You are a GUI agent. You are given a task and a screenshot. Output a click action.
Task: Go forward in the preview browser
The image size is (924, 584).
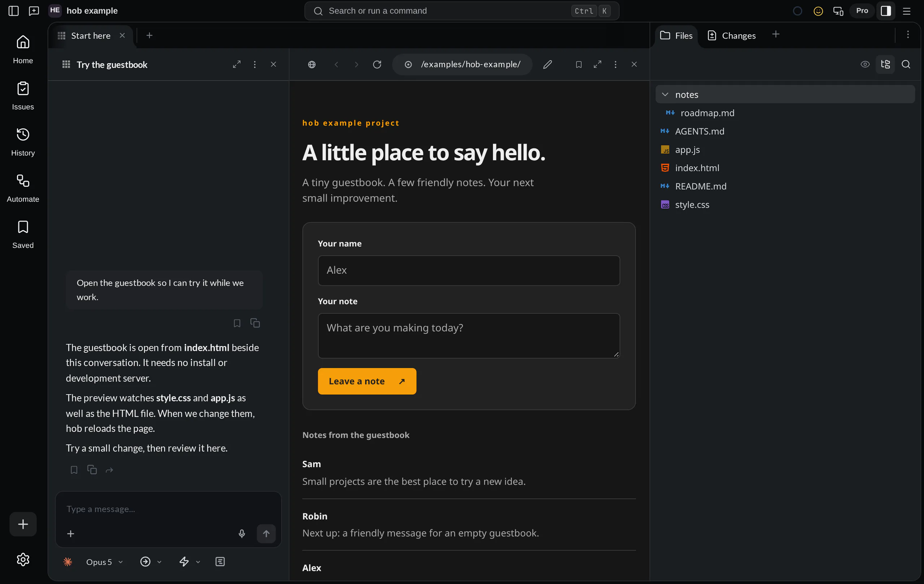click(x=357, y=65)
